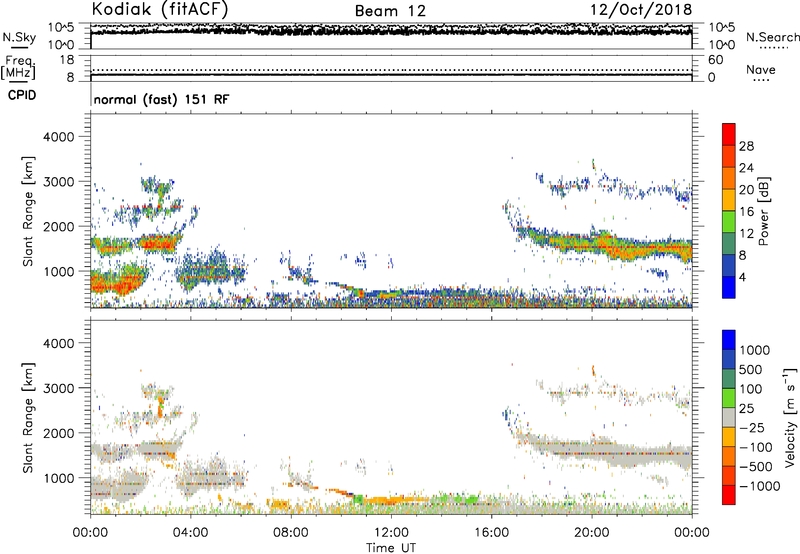Screen dimensions: 800x554
Task: Click the gray band of velocity colorbar
Action: pos(729,418)
